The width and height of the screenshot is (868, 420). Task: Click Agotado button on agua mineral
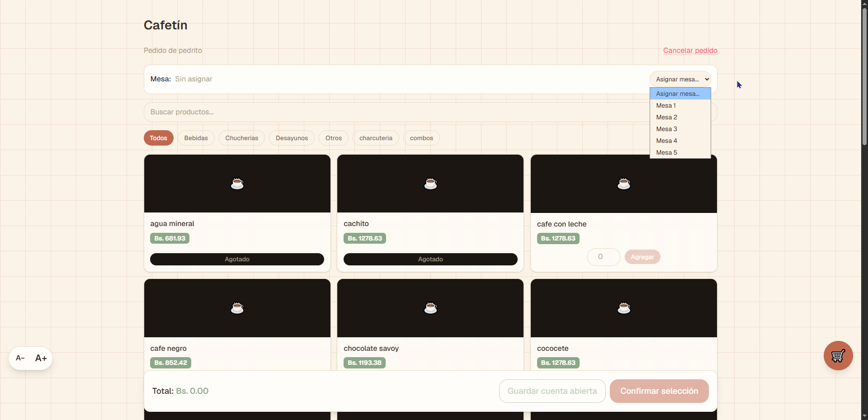[x=237, y=259]
